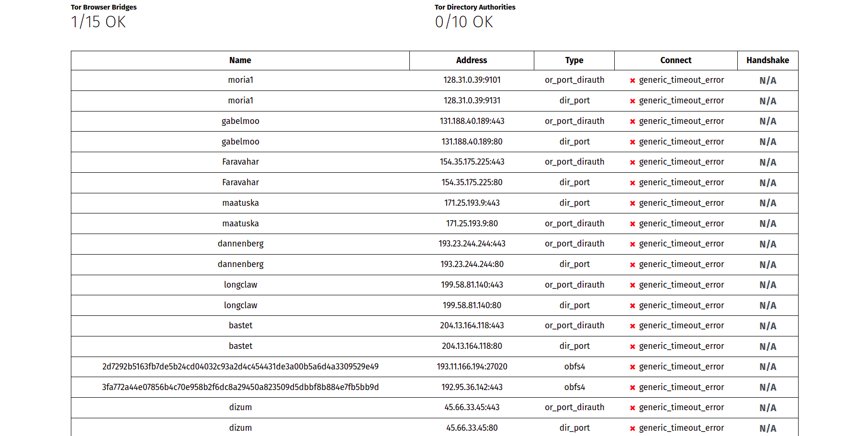The height and width of the screenshot is (436, 868).
Task: Click the Tor Directory Authorities heading
Action: coord(475,7)
